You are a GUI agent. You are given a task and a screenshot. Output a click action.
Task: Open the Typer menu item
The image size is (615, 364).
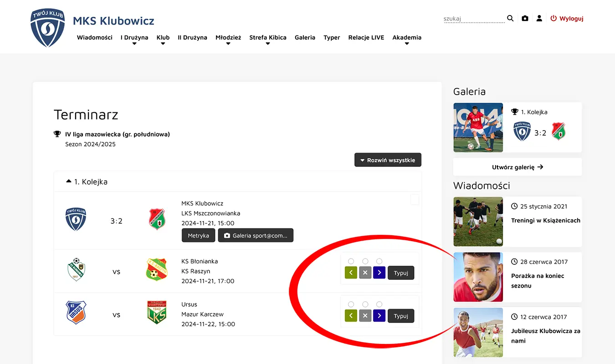click(x=332, y=38)
